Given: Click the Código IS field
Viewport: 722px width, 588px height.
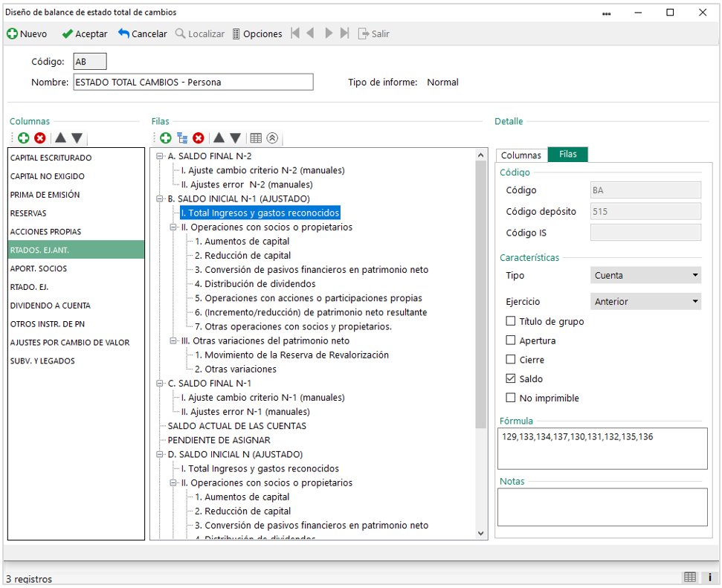Looking at the screenshot, I should coord(645,233).
